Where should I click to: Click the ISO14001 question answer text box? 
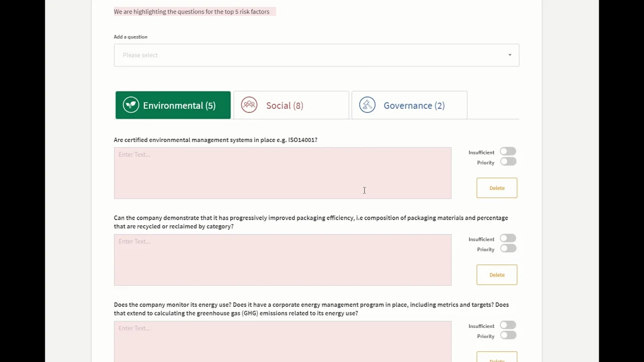pos(282,173)
